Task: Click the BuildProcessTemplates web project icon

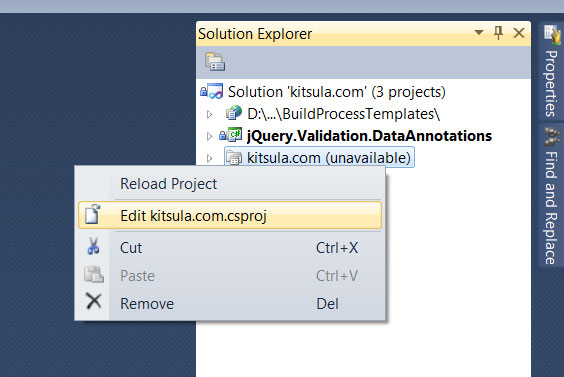Action: pos(233,113)
